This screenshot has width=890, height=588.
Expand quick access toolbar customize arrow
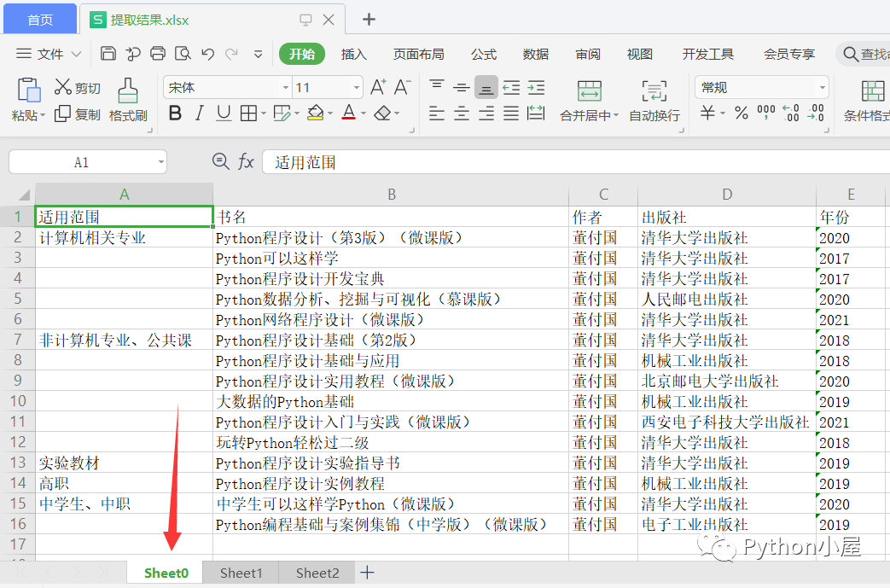[x=258, y=55]
